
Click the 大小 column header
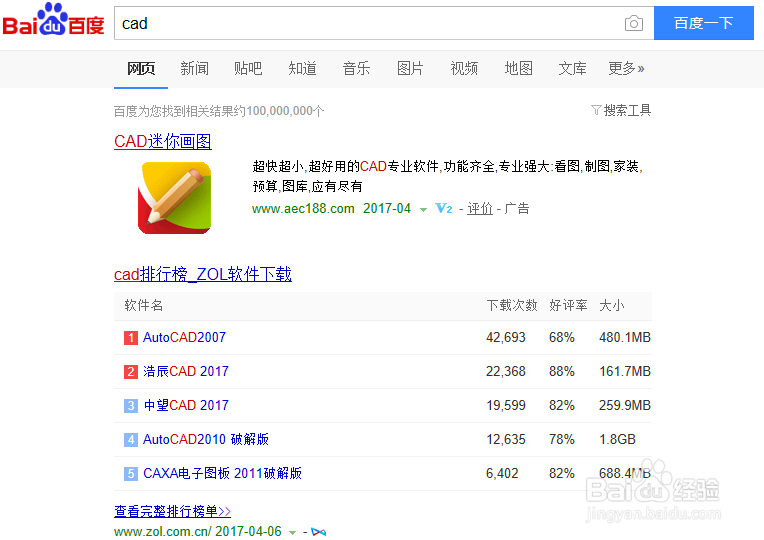click(611, 306)
